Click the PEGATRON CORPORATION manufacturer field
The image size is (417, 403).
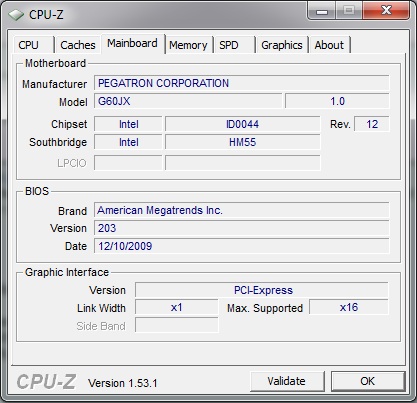click(242, 83)
